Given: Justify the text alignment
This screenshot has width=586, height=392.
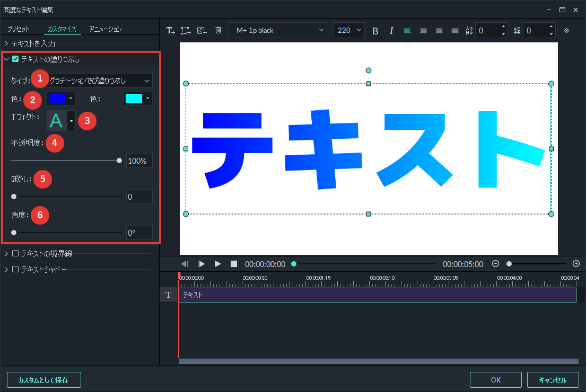Looking at the screenshot, I should (x=455, y=31).
